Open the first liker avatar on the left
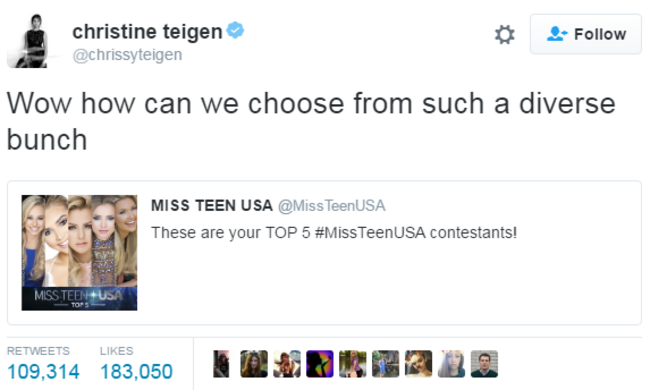 [x=221, y=364]
